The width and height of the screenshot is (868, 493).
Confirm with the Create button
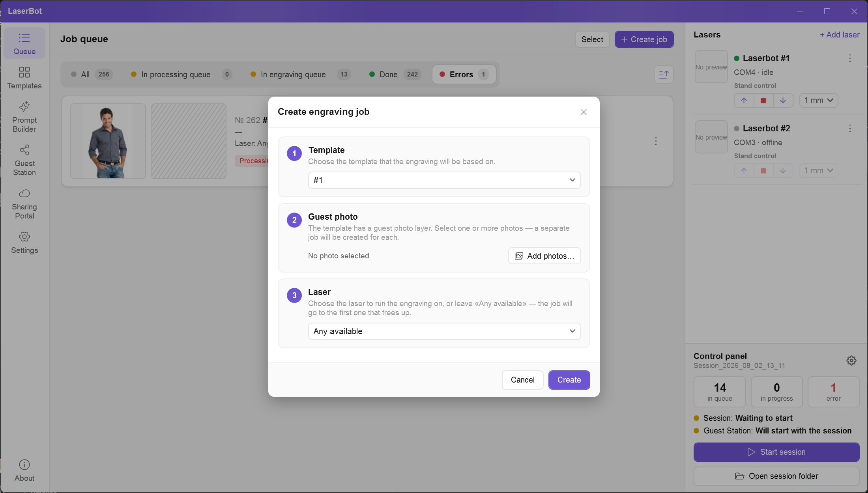pyautogui.click(x=569, y=380)
